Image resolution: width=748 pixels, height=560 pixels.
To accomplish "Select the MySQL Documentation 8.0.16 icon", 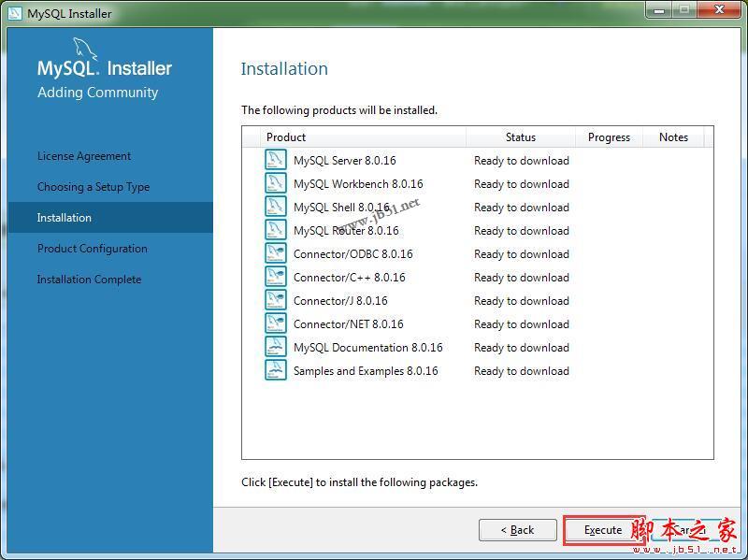I will [275, 347].
